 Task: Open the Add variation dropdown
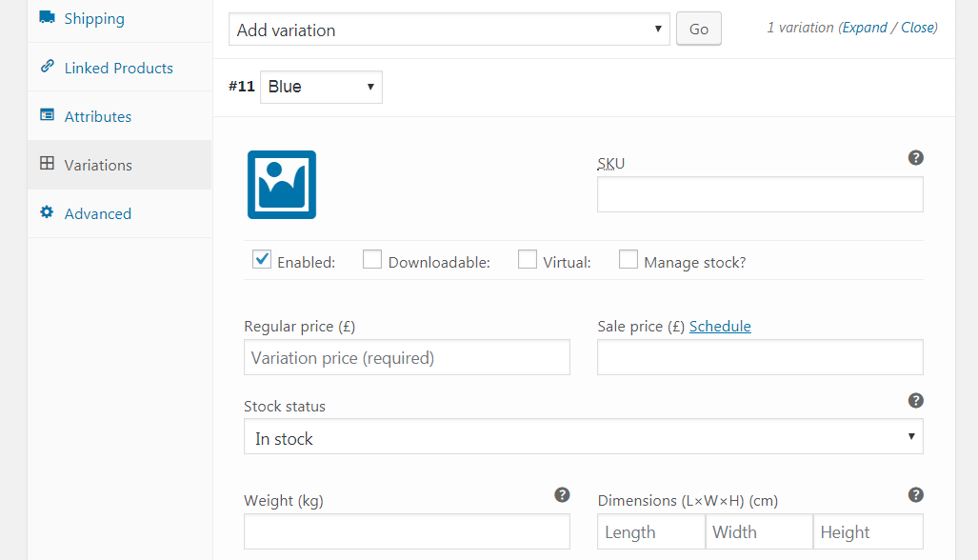tap(448, 30)
